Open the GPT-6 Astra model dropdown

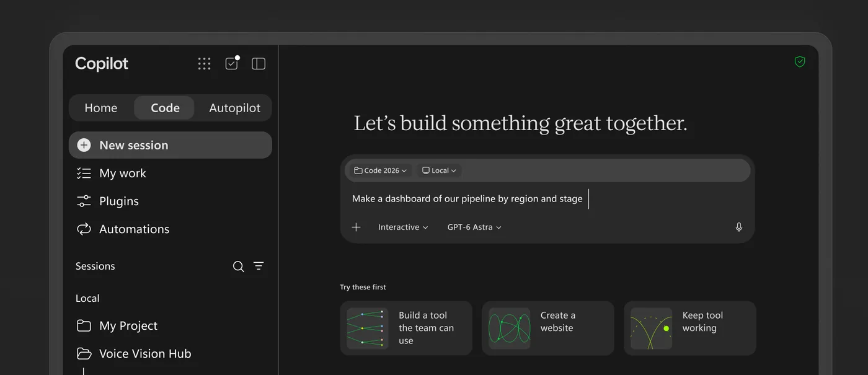point(474,227)
